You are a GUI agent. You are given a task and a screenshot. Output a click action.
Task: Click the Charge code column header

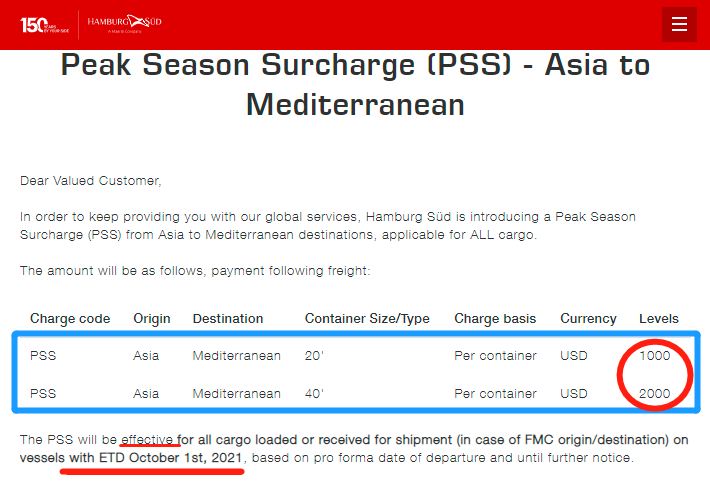pos(70,319)
